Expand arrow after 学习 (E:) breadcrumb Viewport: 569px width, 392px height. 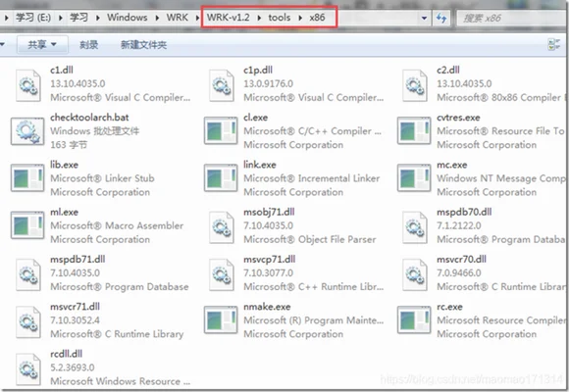(x=60, y=18)
